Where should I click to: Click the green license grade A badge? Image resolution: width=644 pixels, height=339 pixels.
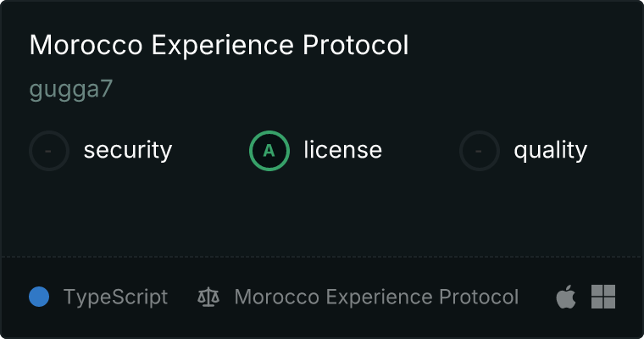(x=269, y=151)
